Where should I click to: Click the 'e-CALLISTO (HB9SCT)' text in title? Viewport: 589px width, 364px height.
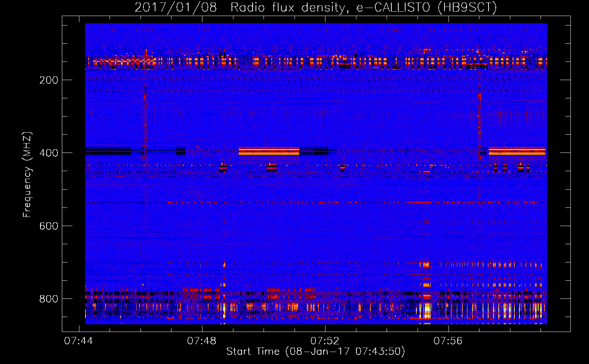[x=427, y=7]
